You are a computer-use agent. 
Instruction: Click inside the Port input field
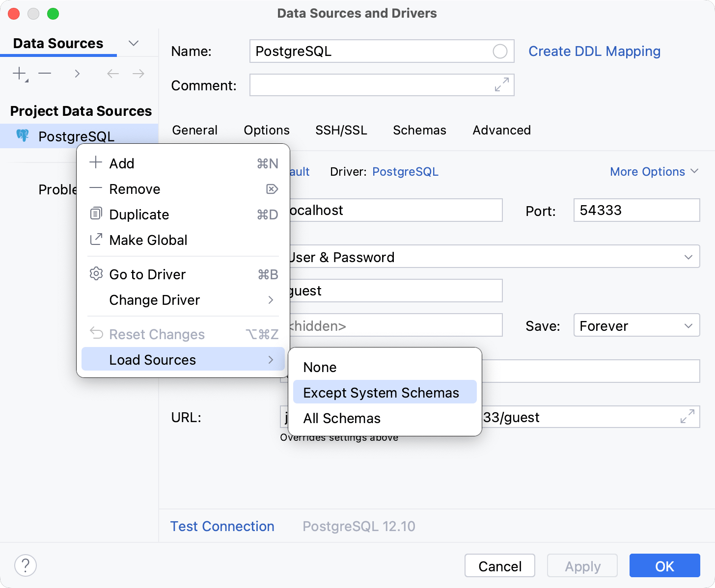click(x=636, y=210)
